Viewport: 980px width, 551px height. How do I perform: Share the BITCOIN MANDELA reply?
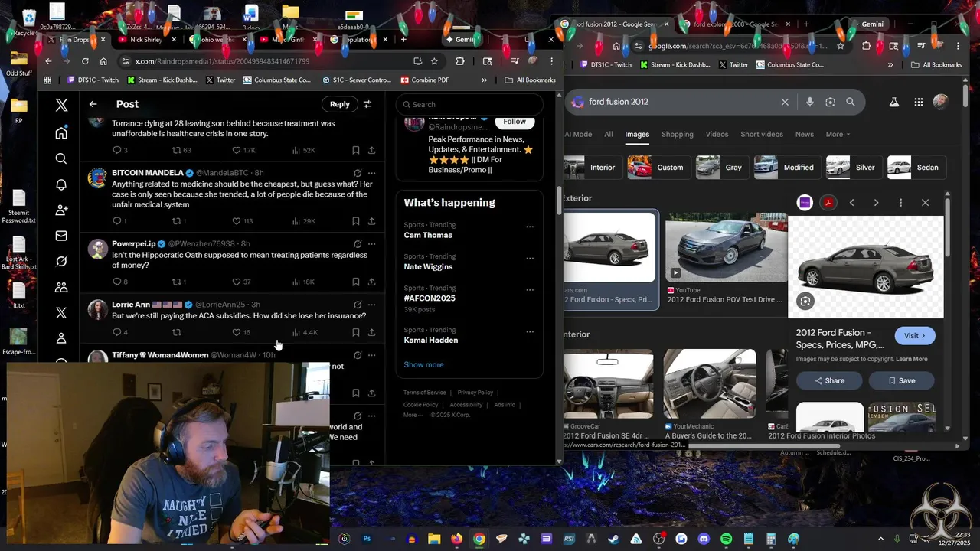tap(371, 221)
